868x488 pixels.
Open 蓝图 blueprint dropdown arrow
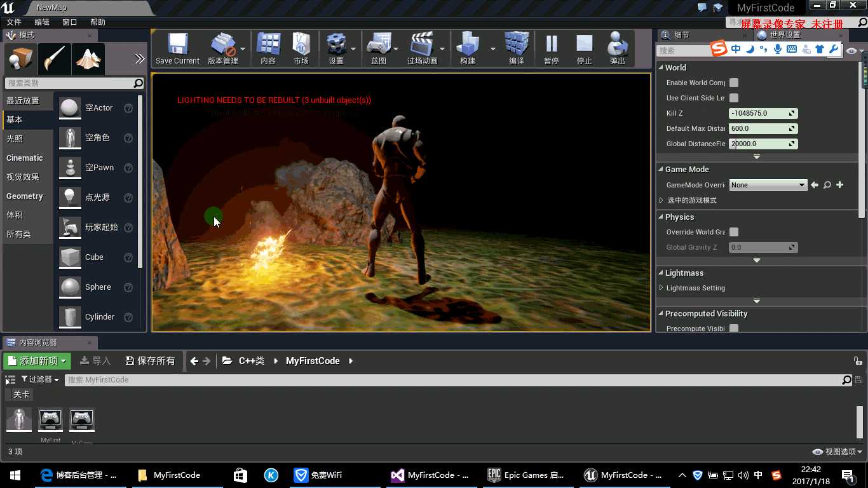click(396, 49)
